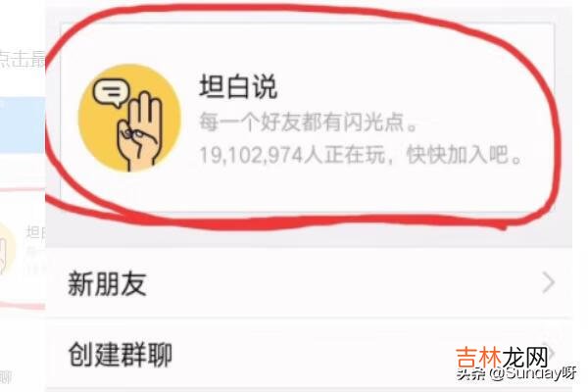Click the 吉林龙网 watermark logo
This screenshot has width=588, height=392.
[502, 358]
